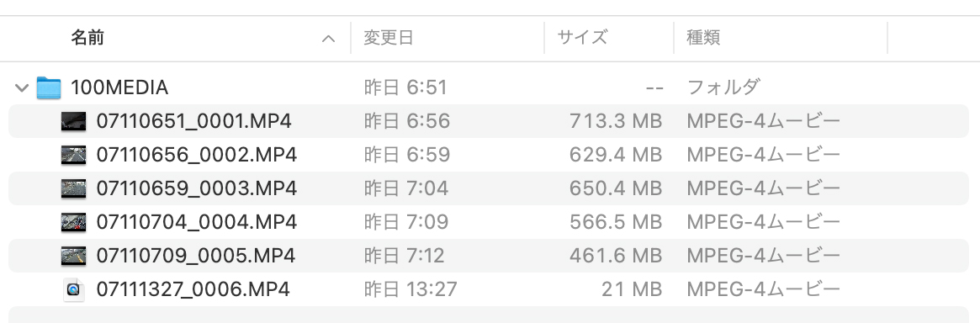Viewport: 980px width, 323px height.
Task: Select the 100MEDIA folder name
Action: click(x=119, y=87)
